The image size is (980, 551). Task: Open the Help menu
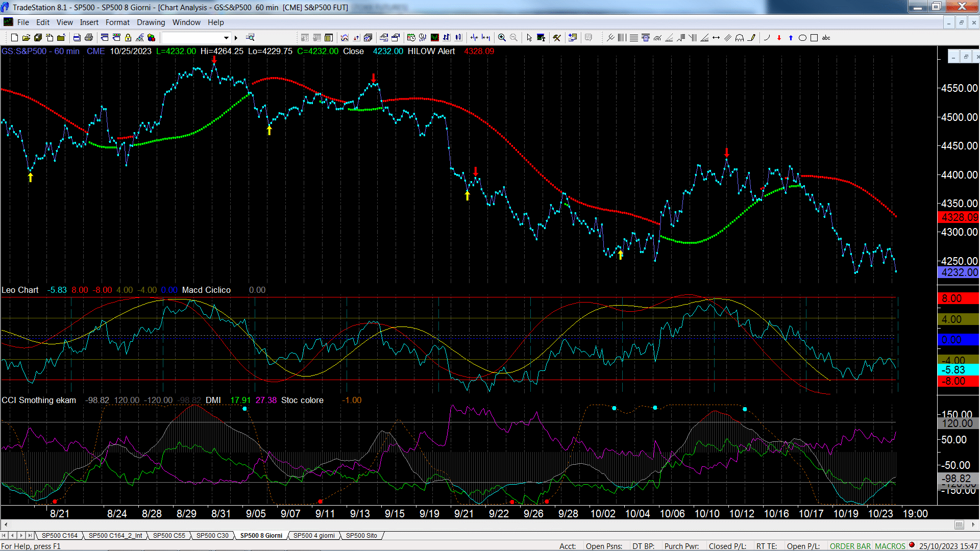(216, 22)
